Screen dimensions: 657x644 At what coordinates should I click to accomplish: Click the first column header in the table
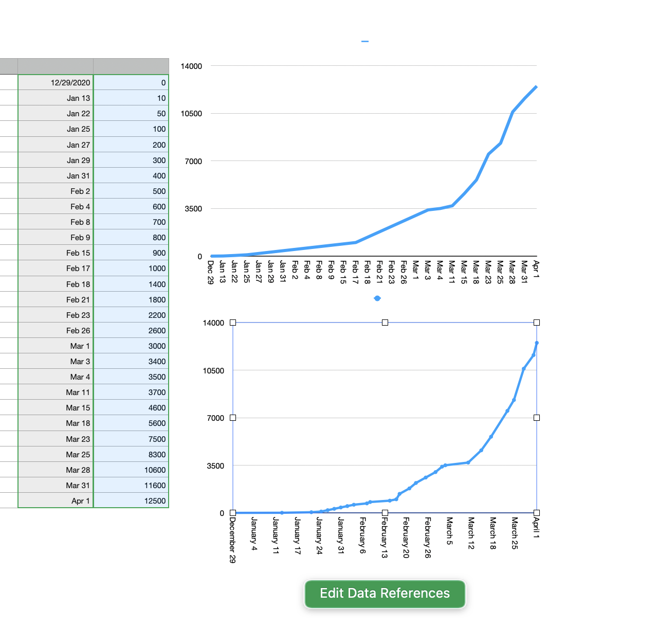point(56,66)
